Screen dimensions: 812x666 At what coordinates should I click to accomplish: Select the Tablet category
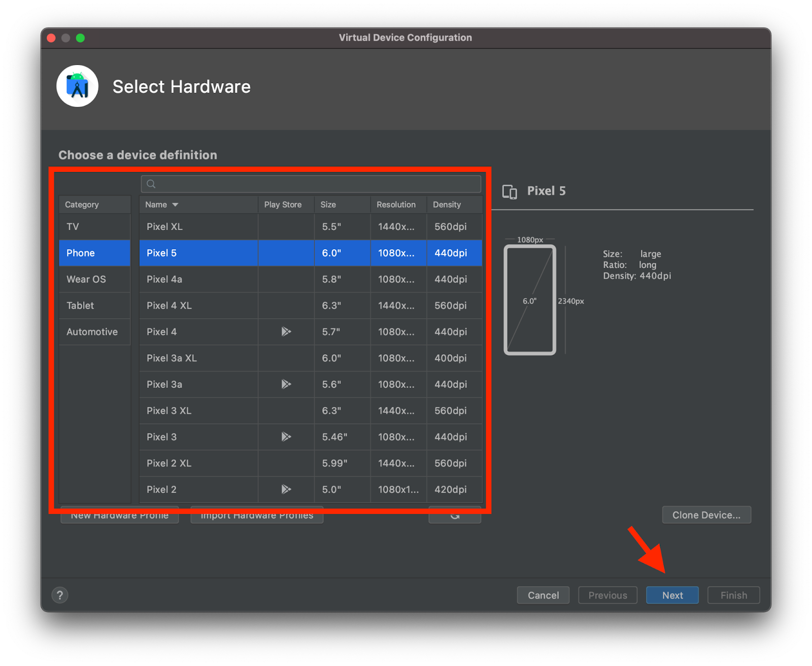click(x=94, y=306)
